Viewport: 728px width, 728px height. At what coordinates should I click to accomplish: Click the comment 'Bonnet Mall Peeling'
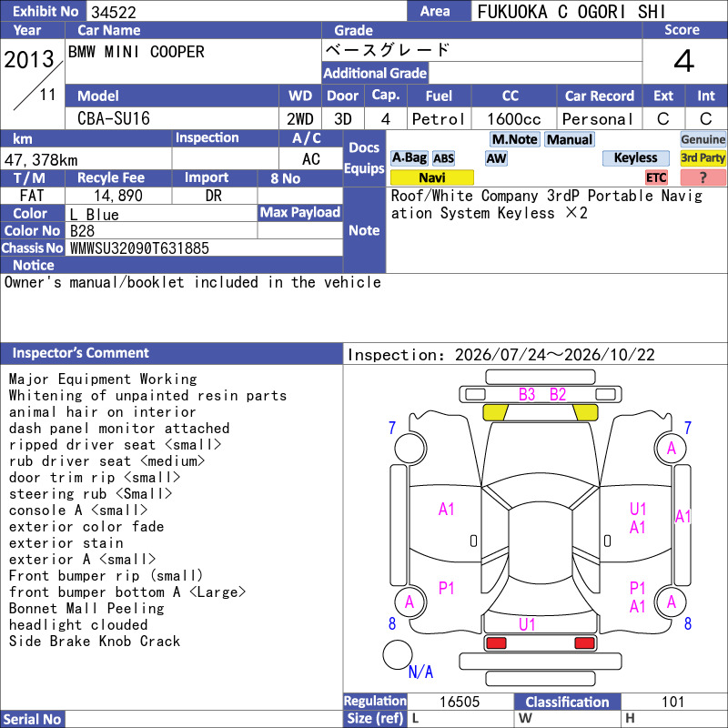pyautogui.click(x=86, y=608)
